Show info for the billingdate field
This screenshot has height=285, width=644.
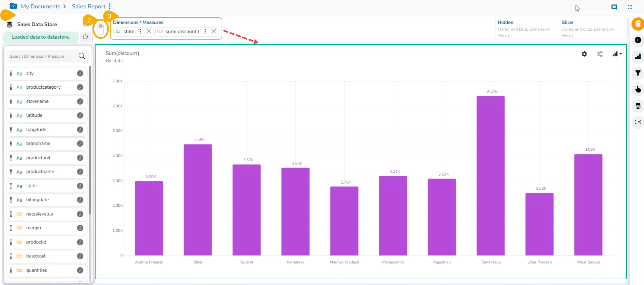click(80, 200)
